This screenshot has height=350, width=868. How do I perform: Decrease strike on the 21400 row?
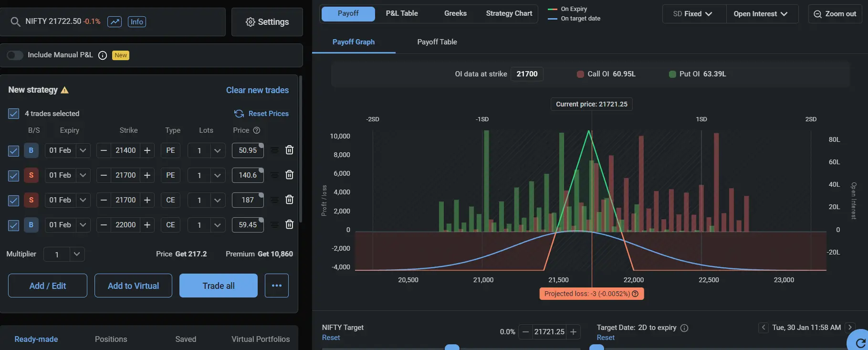[x=104, y=150]
